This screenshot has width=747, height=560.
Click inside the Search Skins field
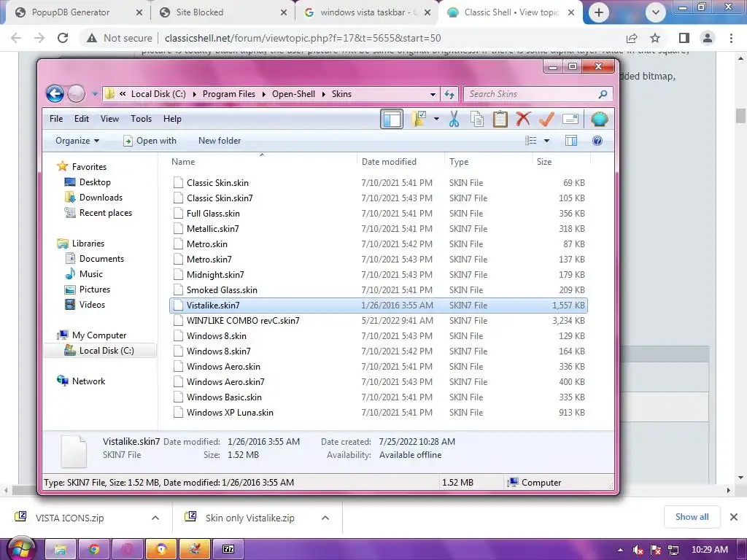pyautogui.click(x=531, y=94)
